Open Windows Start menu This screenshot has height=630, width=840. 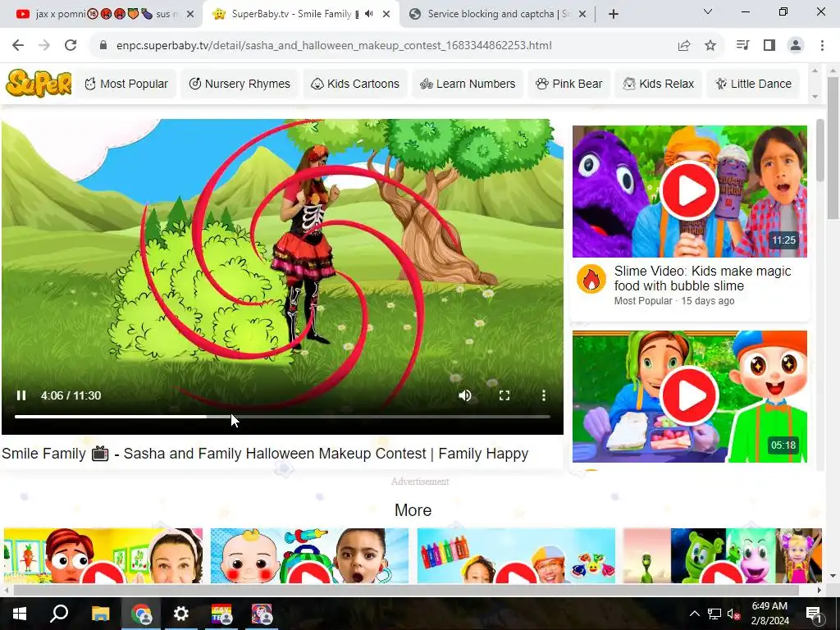(x=20, y=614)
